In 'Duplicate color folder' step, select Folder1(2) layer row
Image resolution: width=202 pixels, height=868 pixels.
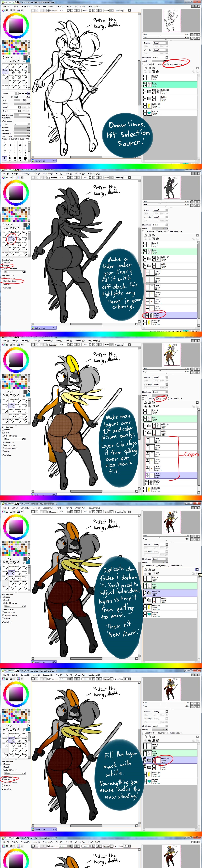point(170,593)
